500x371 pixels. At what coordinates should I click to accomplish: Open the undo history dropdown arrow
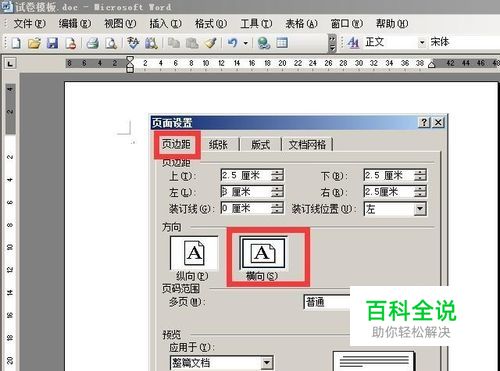pos(246,43)
